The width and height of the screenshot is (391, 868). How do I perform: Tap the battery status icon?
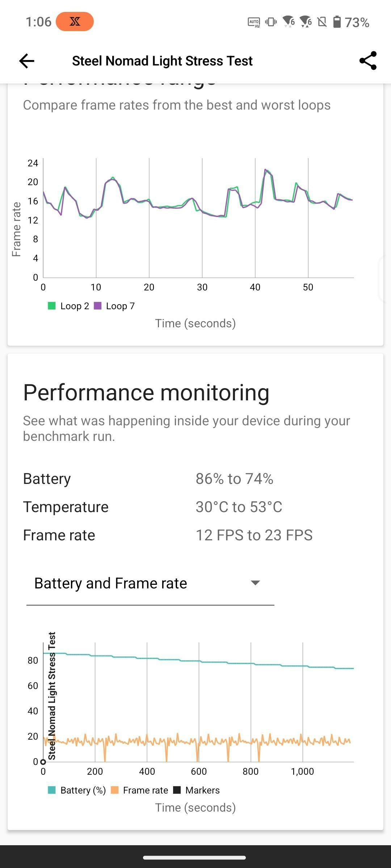(337, 22)
